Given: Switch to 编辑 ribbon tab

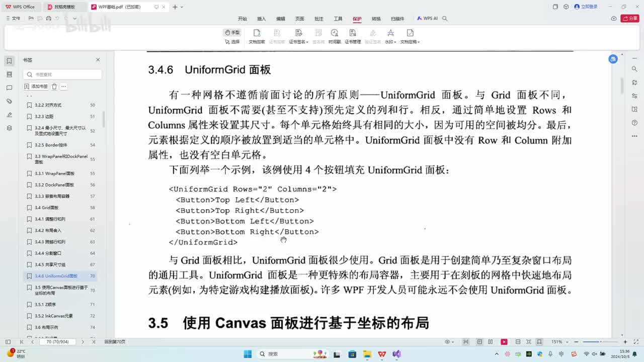Looking at the screenshot, I should 281,19.
